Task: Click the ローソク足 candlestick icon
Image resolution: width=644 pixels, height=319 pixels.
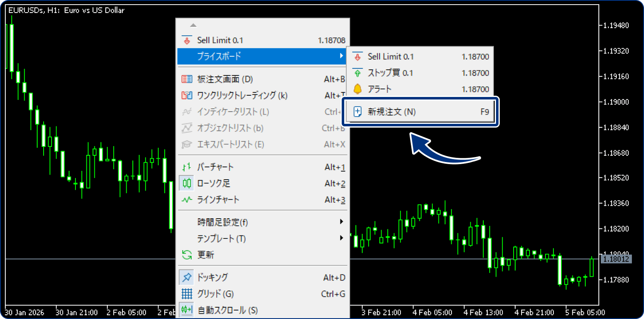Action: click(x=187, y=183)
